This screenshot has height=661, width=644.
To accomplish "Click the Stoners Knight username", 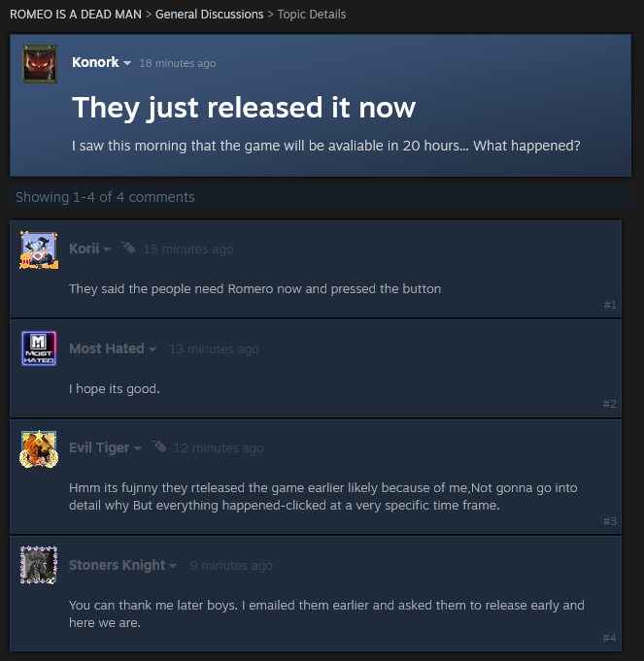I will [118, 565].
